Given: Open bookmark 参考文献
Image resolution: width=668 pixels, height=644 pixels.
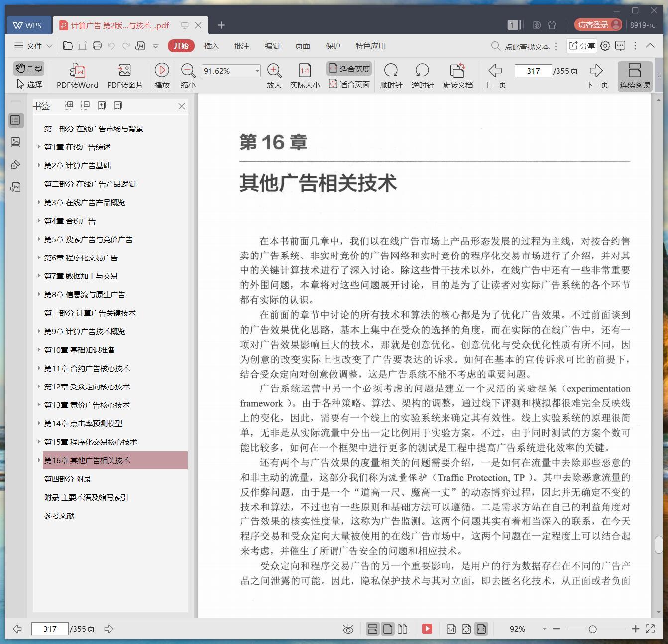Looking at the screenshot, I should click(x=59, y=515).
